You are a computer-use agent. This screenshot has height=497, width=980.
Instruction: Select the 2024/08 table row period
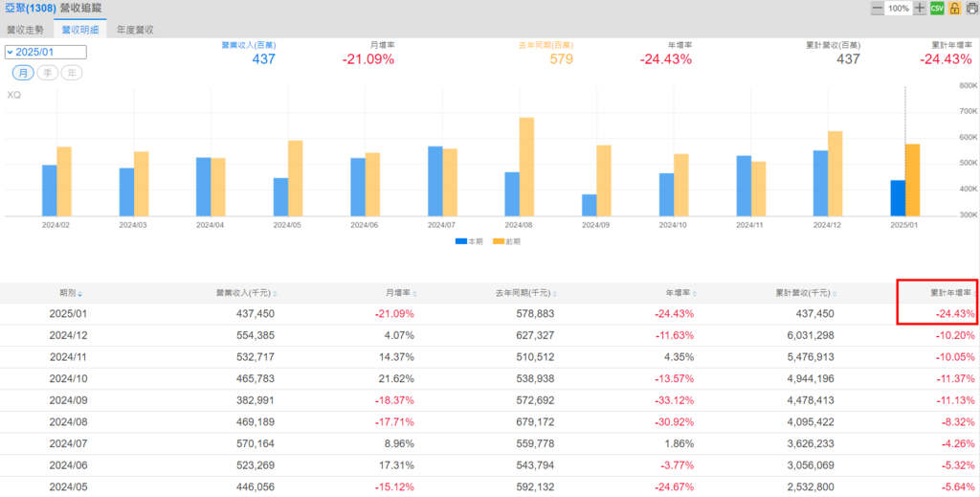tap(69, 422)
